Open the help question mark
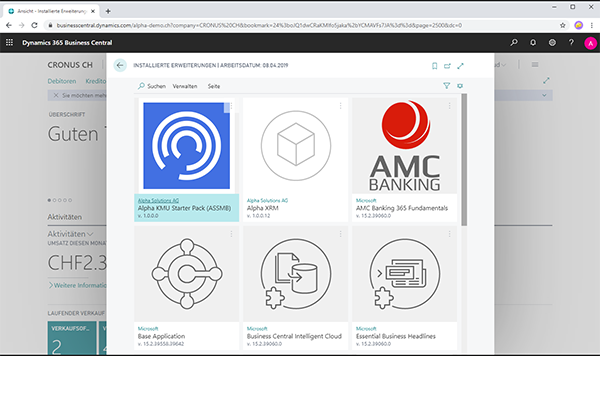This screenshot has width=600, height=420. tap(569, 42)
